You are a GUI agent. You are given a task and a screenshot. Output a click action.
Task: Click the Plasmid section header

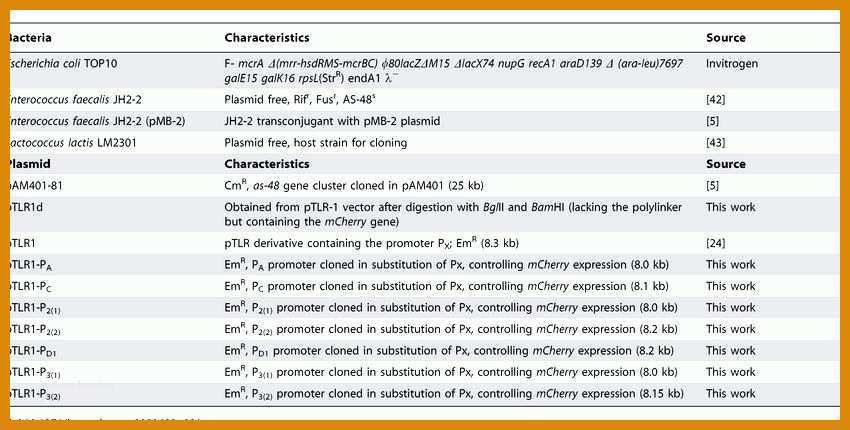(x=30, y=164)
